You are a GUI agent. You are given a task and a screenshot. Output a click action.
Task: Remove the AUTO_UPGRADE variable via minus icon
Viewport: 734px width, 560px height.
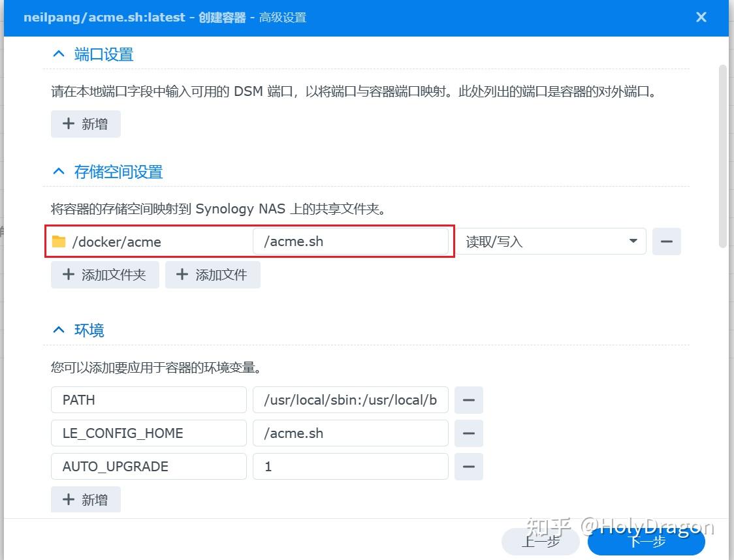coord(468,466)
